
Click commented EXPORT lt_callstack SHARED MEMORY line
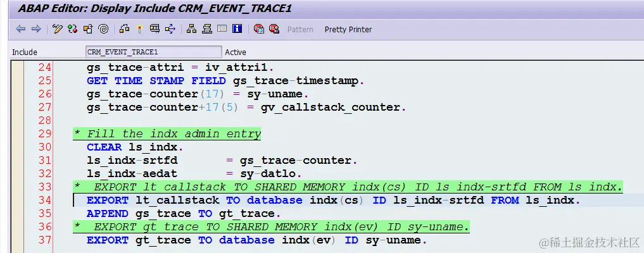tap(348, 187)
